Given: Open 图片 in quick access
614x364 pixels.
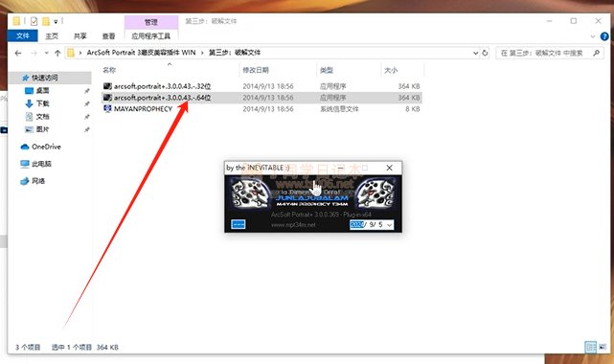Looking at the screenshot, I should (42, 129).
